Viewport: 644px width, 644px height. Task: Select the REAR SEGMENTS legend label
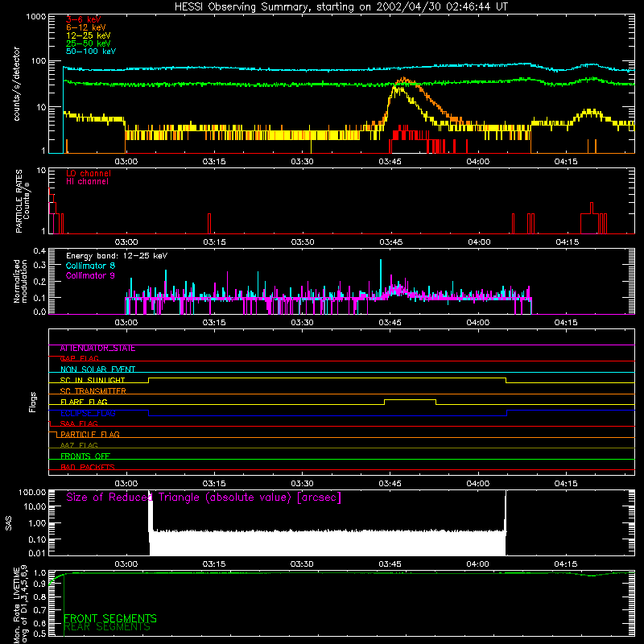pos(107,627)
